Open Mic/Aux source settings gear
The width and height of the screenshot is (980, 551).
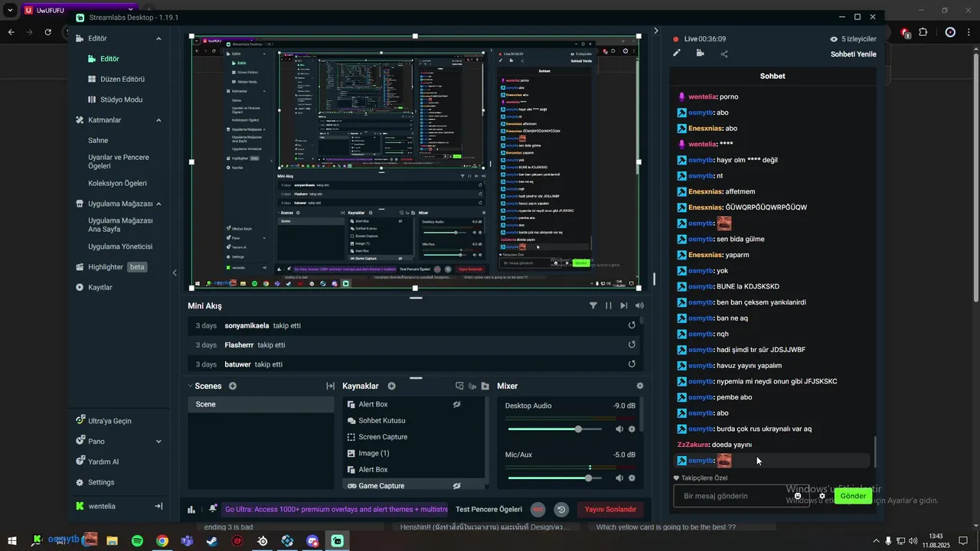pyautogui.click(x=632, y=478)
